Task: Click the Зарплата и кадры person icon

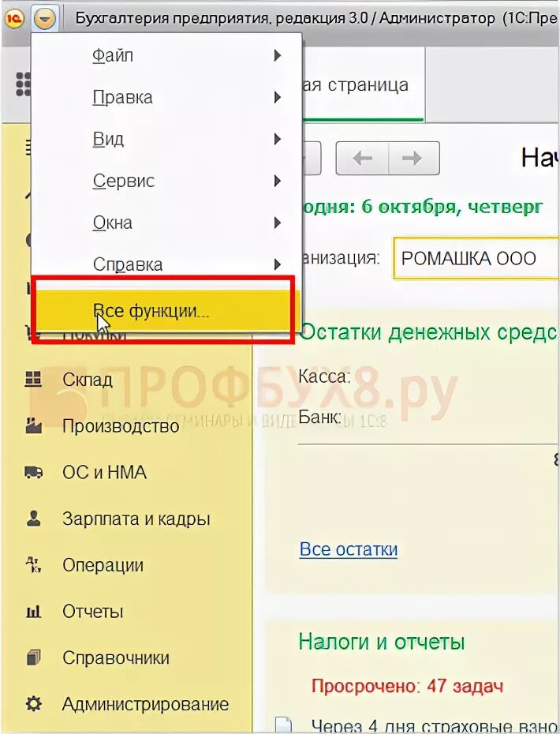Action: (x=33, y=518)
